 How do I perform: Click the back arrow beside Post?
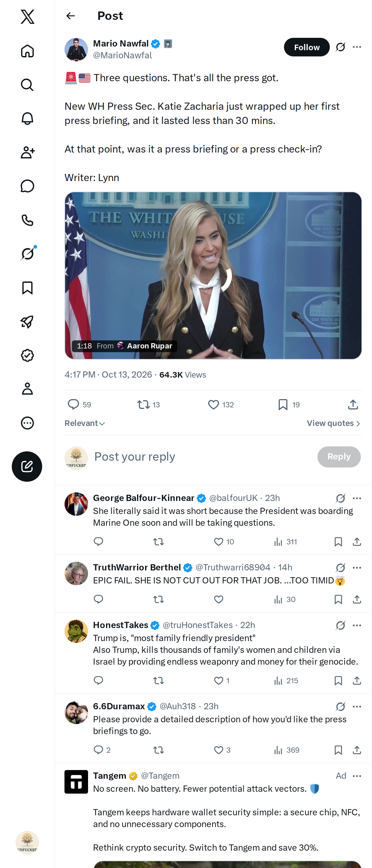[70, 16]
